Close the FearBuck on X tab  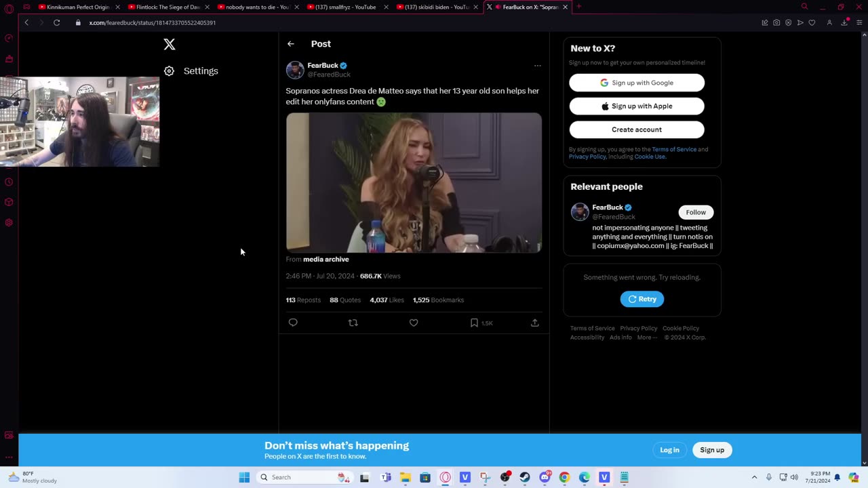(565, 7)
